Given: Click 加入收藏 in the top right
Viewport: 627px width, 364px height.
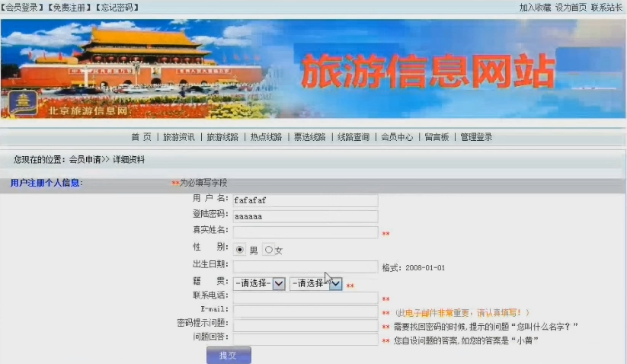Looking at the screenshot, I should 535,7.
